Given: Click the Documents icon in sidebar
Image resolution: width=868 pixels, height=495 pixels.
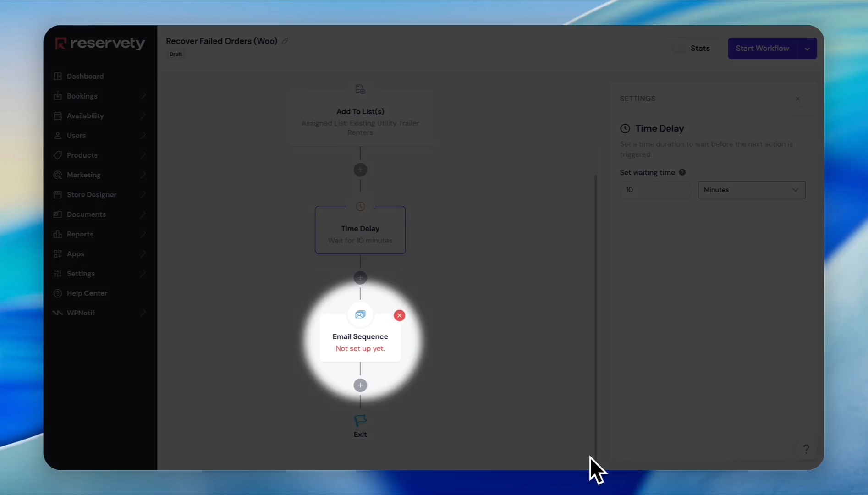Looking at the screenshot, I should [58, 214].
